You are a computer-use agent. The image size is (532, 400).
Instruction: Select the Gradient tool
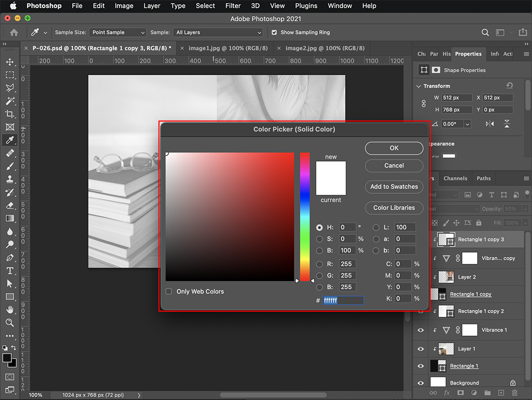(x=10, y=218)
